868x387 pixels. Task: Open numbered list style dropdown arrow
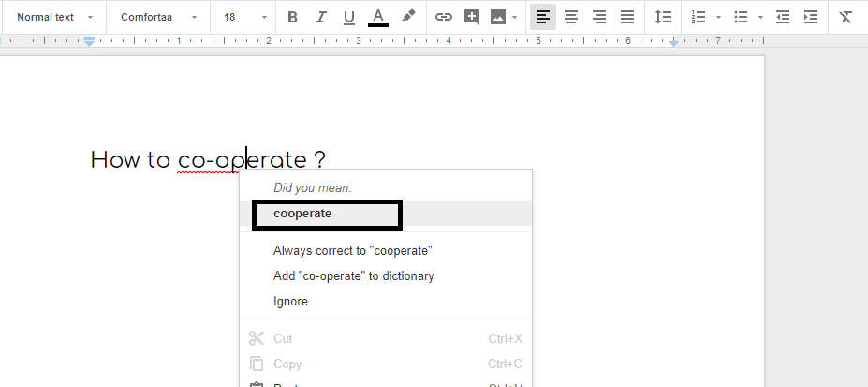coord(718,17)
